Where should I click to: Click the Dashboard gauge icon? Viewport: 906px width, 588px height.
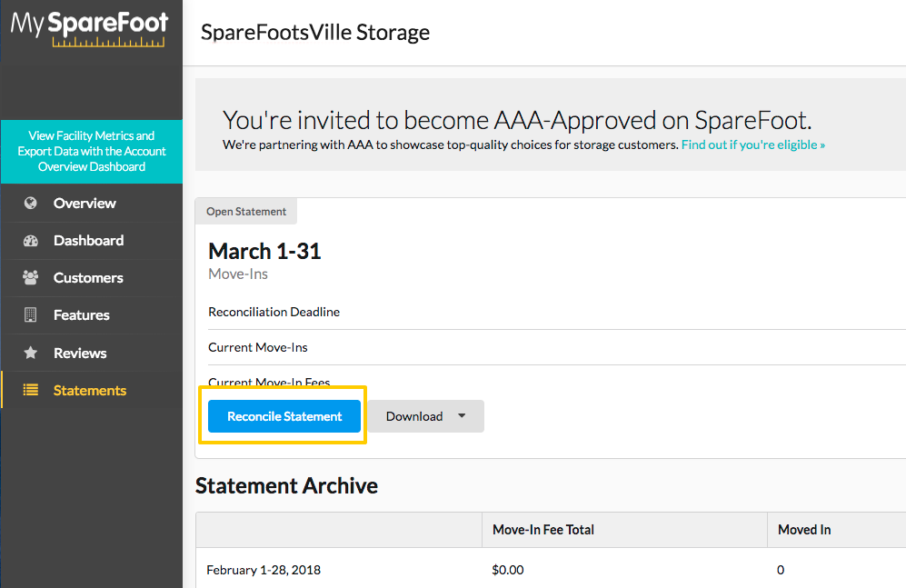[x=31, y=241]
